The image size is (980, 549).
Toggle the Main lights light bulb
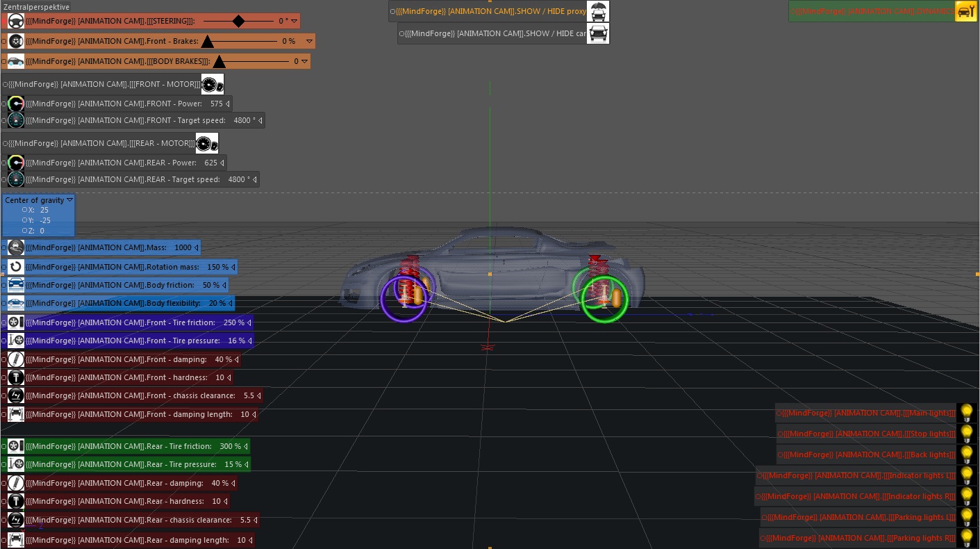[x=967, y=412]
